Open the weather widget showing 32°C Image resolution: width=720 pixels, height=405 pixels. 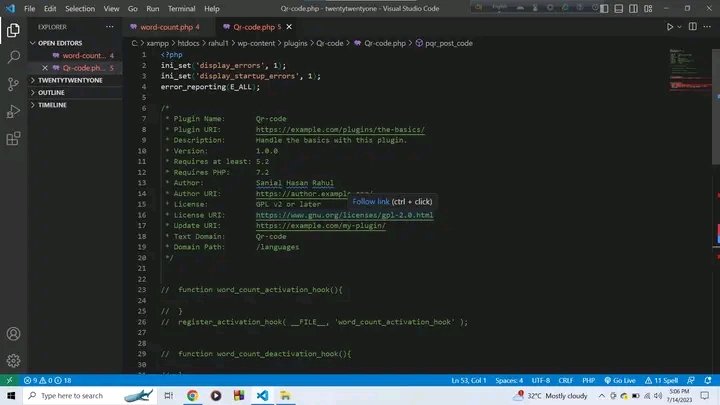coord(551,395)
